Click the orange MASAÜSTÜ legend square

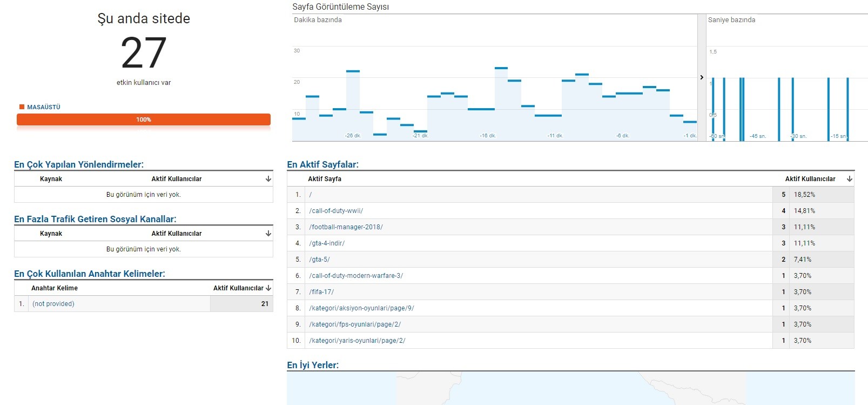click(x=22, y=107)
